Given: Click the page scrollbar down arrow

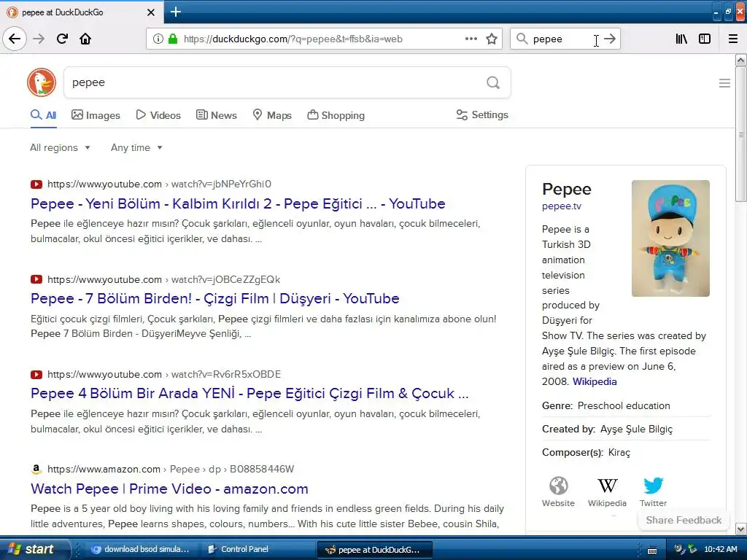Looking at the screenshot, I should click(740, 529).
